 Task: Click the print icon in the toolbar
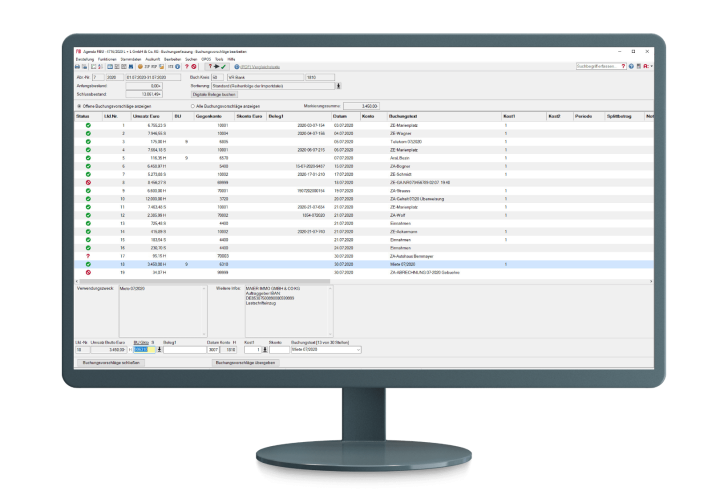point(77,66)
